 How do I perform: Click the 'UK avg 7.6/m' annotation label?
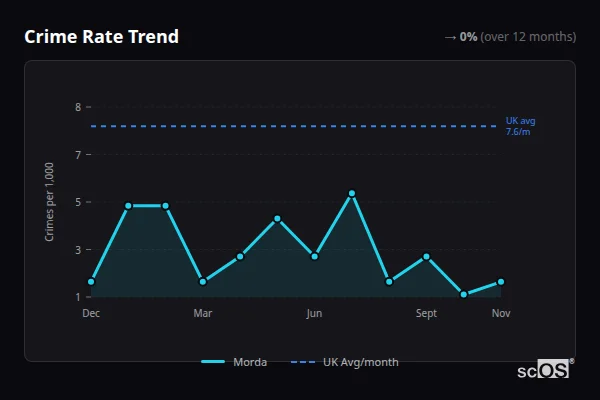[520, 126]
